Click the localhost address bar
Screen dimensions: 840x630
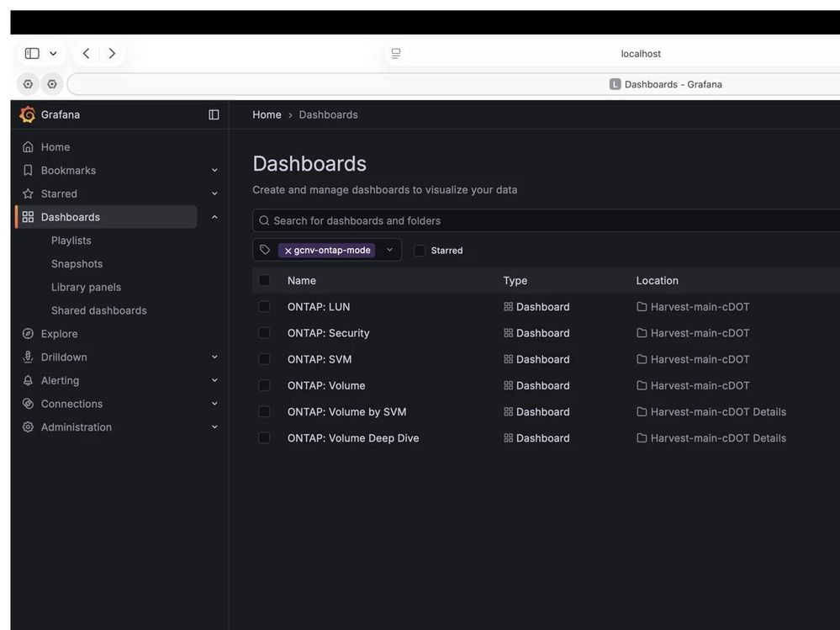[641, 54]
